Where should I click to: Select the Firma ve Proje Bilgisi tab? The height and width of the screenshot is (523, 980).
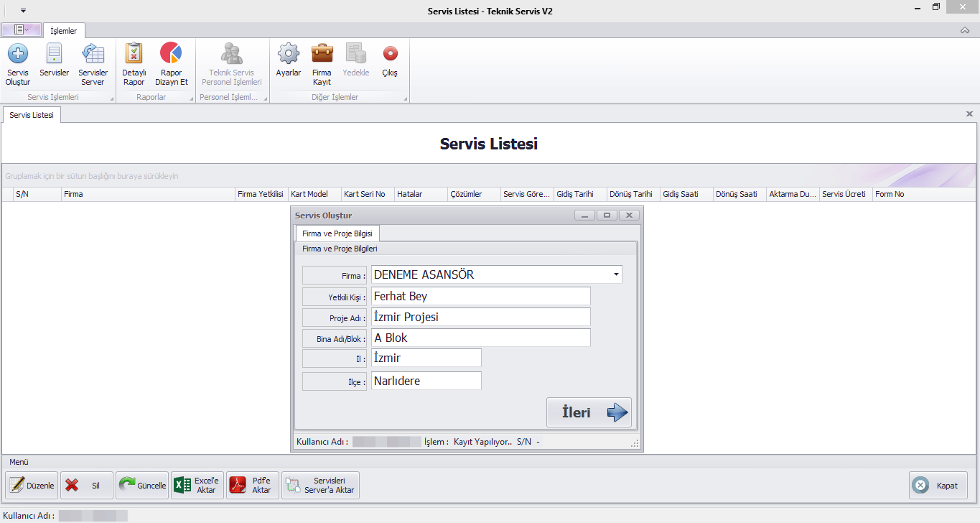pyautogui.click(x=337, y=233)
